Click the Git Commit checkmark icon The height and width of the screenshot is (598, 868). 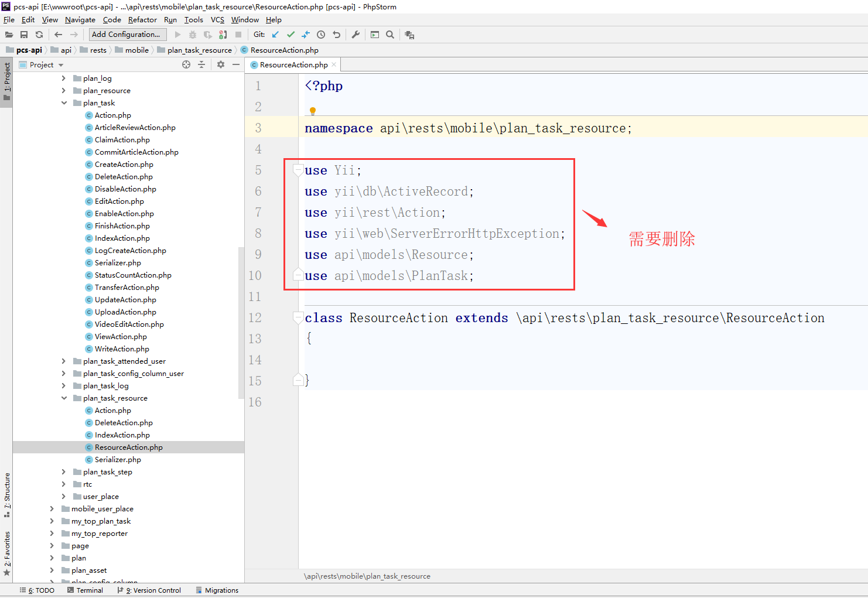tap(291, 35)
